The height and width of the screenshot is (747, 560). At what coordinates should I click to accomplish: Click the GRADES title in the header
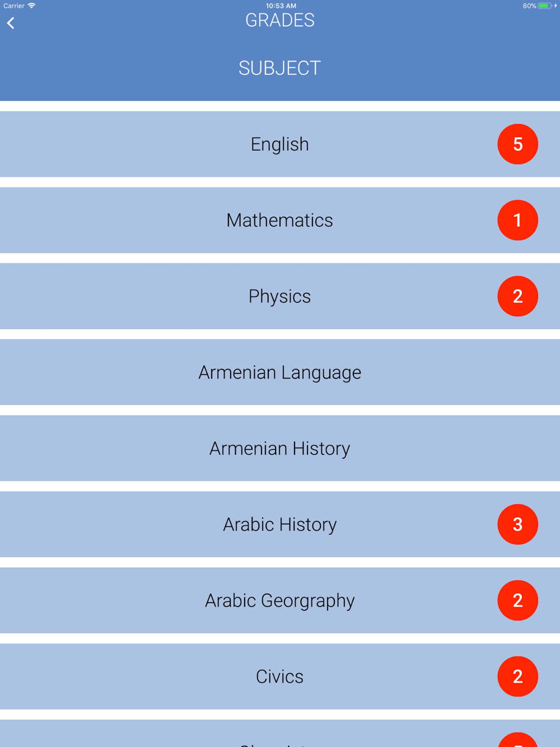tap(280, 20)
